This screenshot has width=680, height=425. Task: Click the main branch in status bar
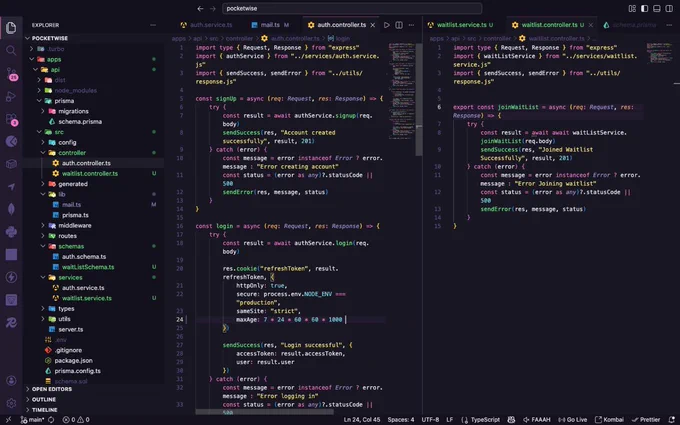click(33, 419)
